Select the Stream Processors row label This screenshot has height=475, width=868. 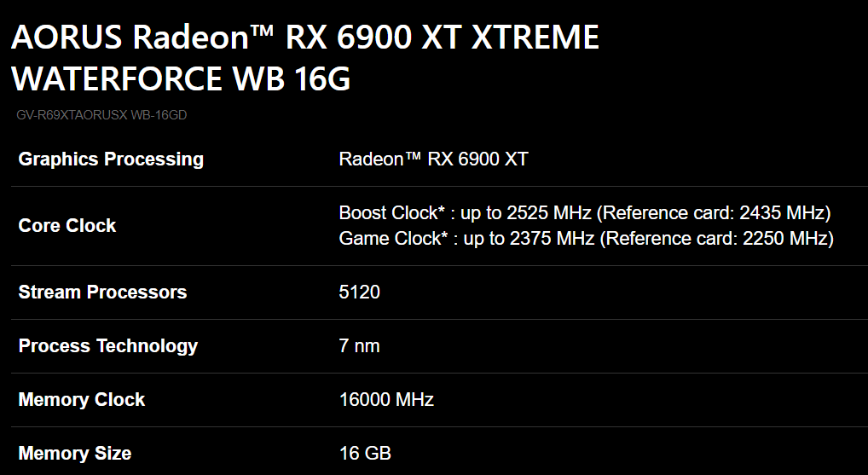pyautogui.click(x=102, y=293)
